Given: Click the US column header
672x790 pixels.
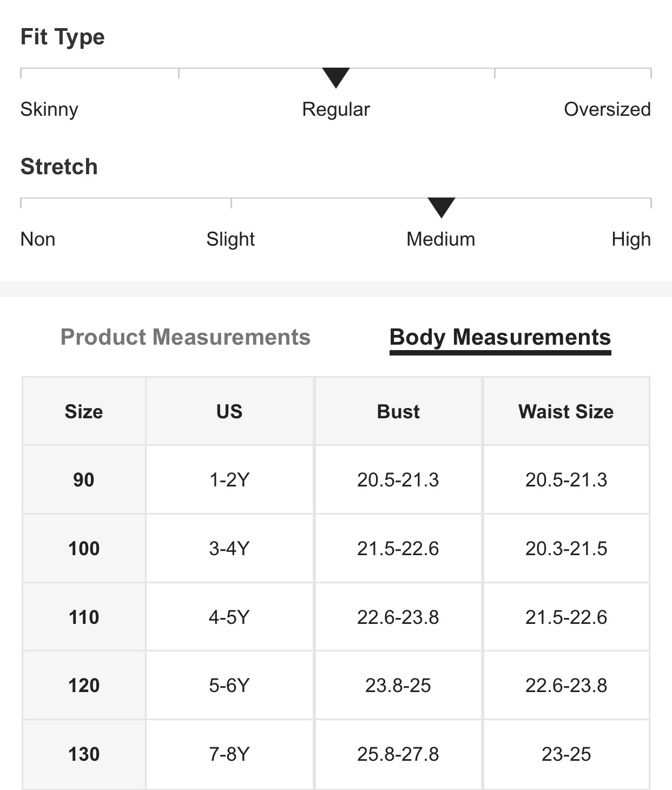Looking at the screenshot, I should [x=229, y=412].
